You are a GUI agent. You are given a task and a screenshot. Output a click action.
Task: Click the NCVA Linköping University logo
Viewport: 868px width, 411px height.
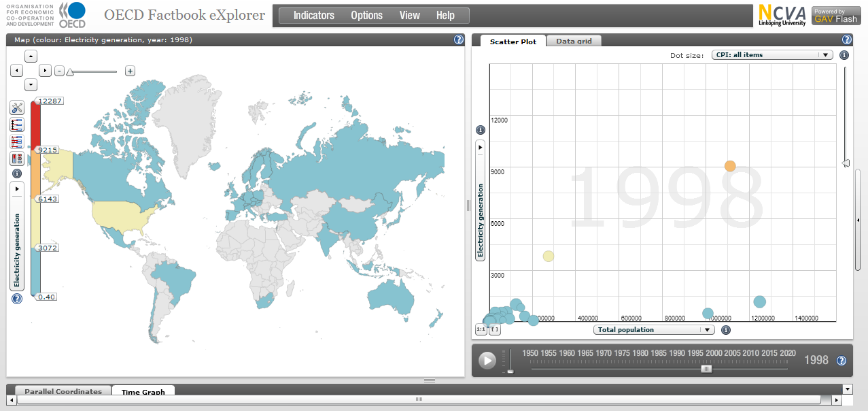(x=782, y=15)
